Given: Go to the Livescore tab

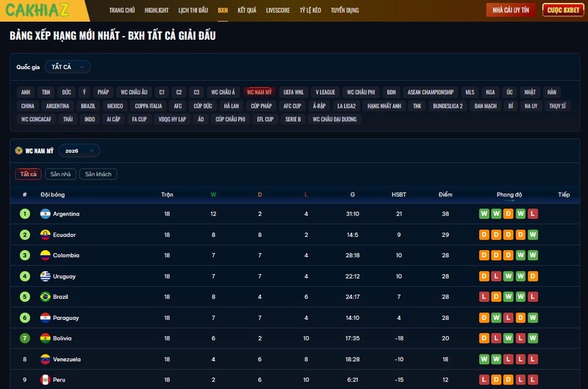Looking at the screenshot, I should (278, 11).
